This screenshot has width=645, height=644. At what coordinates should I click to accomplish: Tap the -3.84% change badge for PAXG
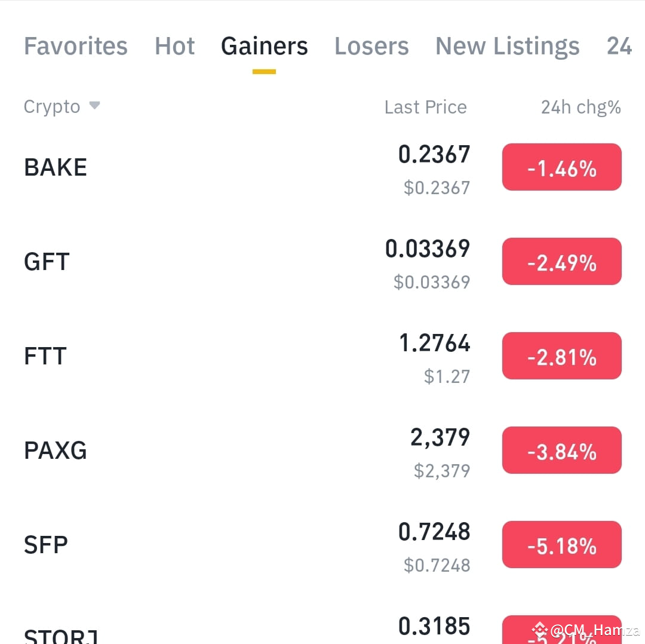tap(561, 450)
